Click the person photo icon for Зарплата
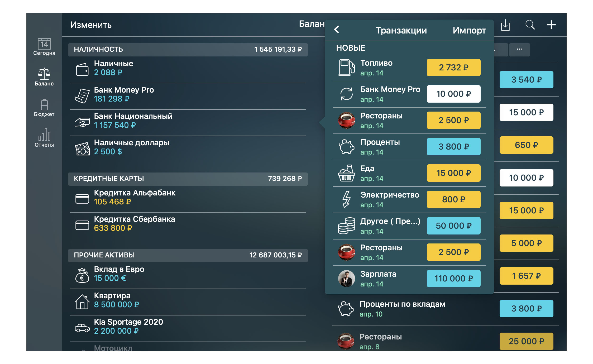The height and width of the screenshot is (364, 593). click(x=346, y=279)
